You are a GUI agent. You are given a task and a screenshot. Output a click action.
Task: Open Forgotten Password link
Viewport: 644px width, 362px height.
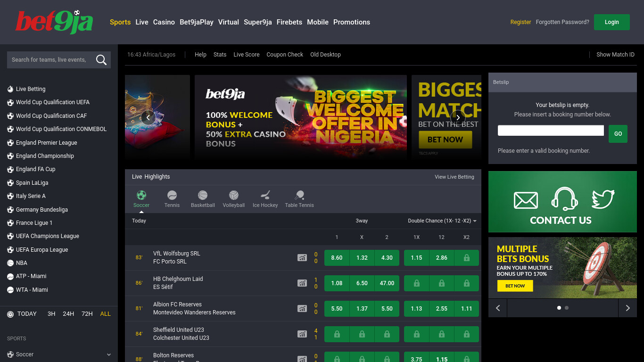[562, 22]
